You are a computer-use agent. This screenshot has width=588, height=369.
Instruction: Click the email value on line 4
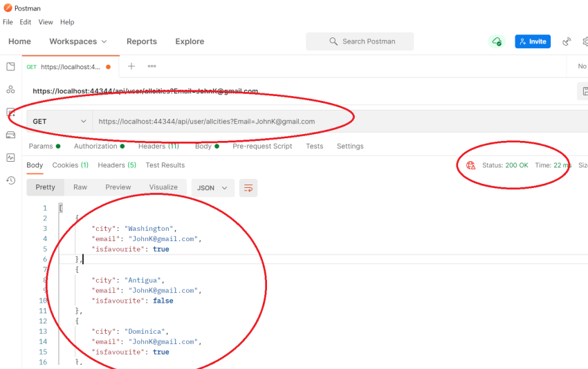pyautogui.click(x=163, y=239)
